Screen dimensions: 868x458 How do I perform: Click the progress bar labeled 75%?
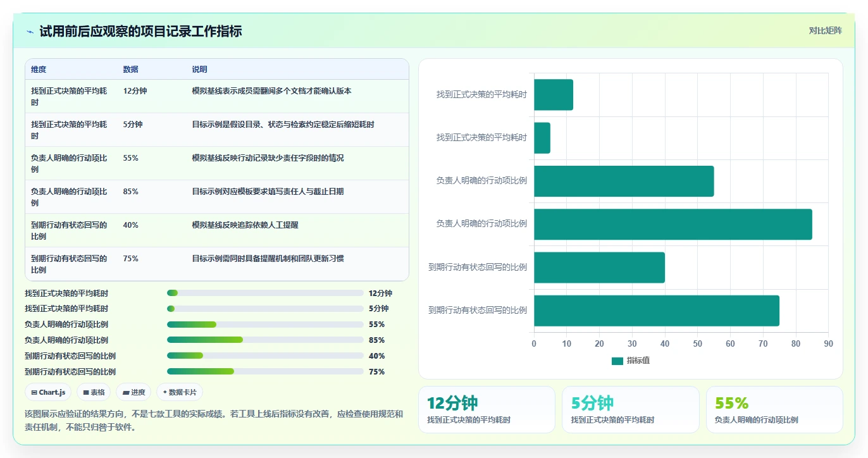265,372
